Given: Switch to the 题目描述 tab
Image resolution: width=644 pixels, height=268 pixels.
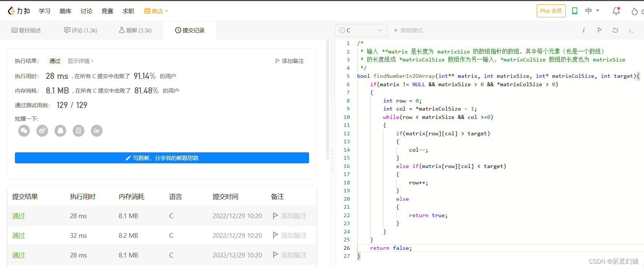Looking at the screenshot, I should [x=26, y=30].
